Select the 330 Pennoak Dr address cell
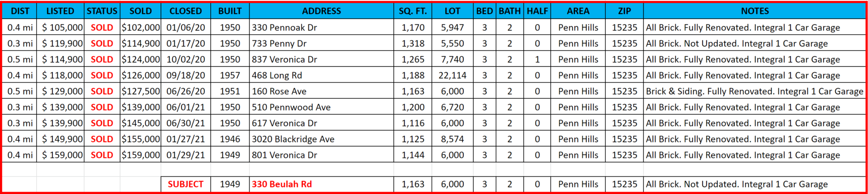The height and width of the screenshot is (194, 868). [321, 28]
